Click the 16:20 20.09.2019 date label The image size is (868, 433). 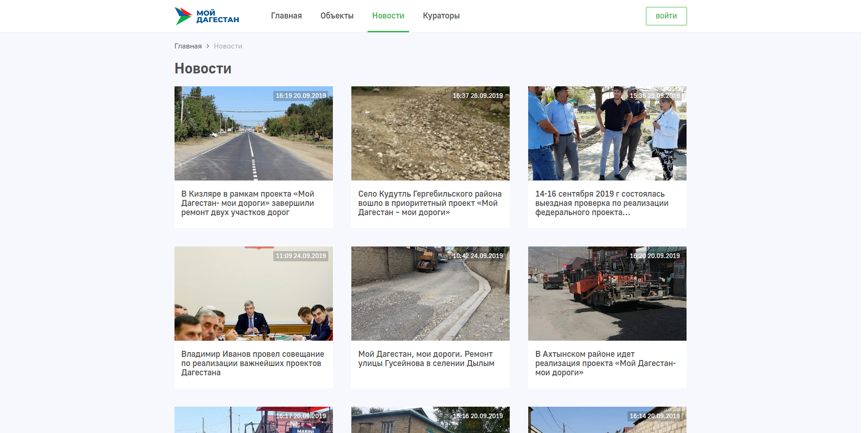point(655,256)
